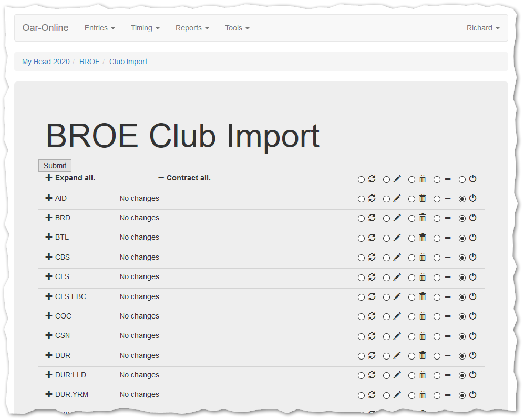Screen dimensions: 524x420
Task: Open the Richard user dropdown
Action: [x=482, y=28]
